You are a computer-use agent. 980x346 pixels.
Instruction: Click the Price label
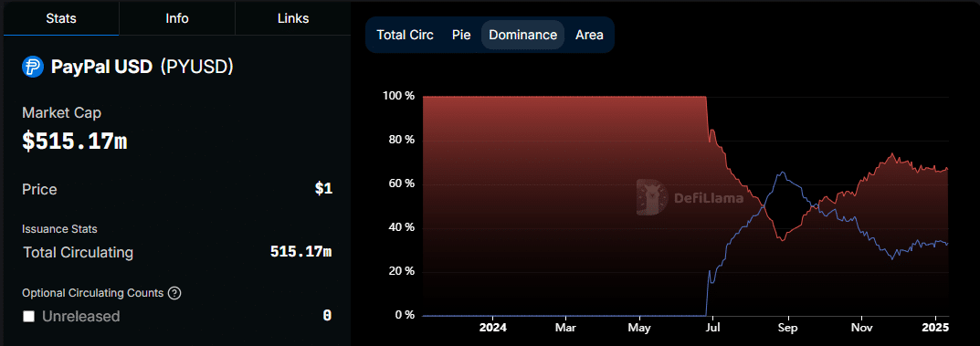click(x=39, y=189)
